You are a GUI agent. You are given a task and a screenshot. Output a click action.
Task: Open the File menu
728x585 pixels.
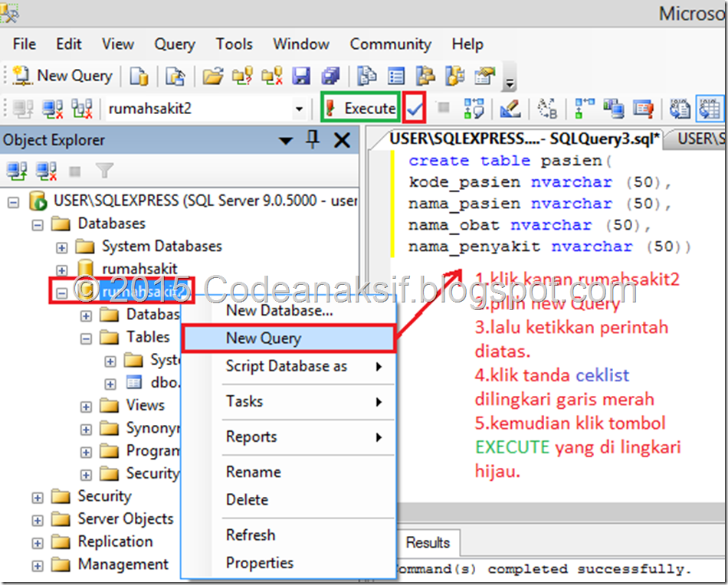(25, 44)
